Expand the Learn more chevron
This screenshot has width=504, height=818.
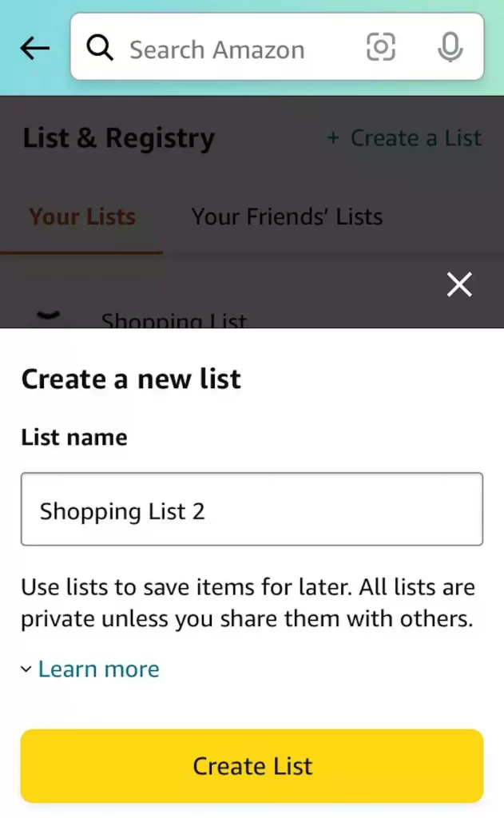pos(26,669)
